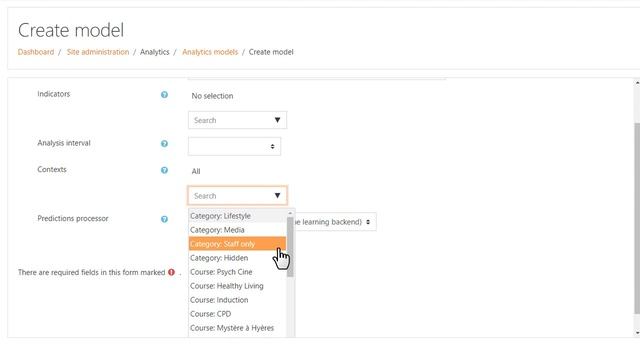Open the Analysis interval select box
Viewport: 640px width, 360px height.
pyautogui.click(x=234, y=146)
